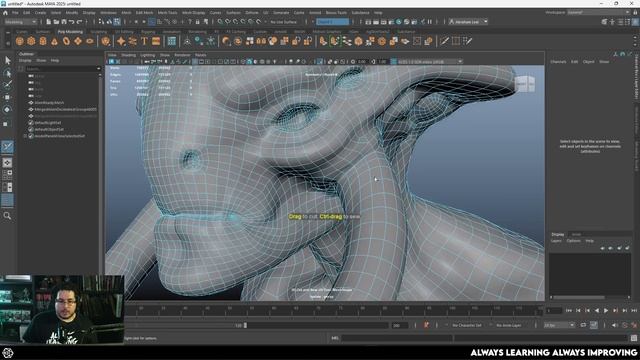
Task: Click the Open Scene folder icon
Action: coord(56,22)
